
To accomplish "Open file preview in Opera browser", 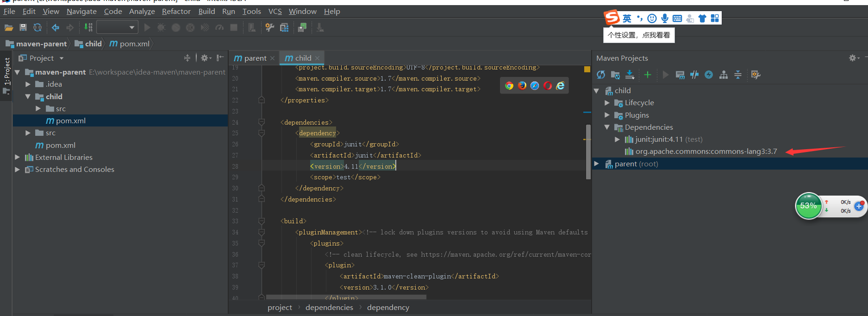I will pyautogui.click(x=548, y=86).
